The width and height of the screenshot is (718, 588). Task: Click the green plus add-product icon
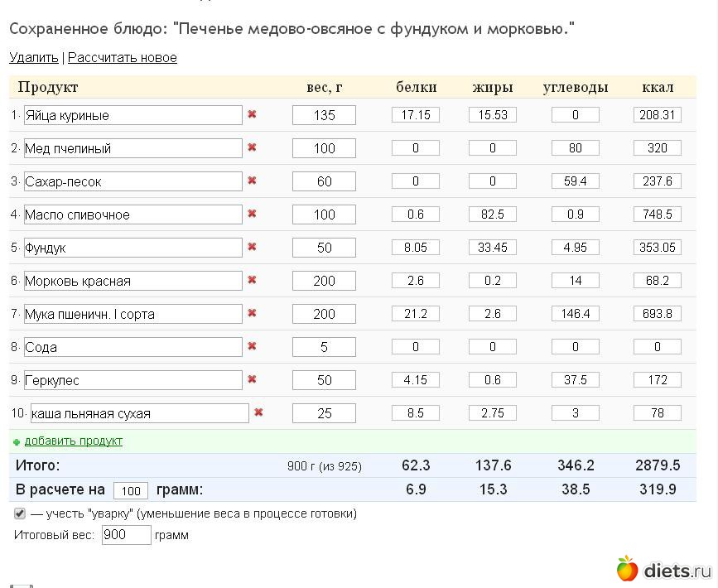click(x=17, y=442)
